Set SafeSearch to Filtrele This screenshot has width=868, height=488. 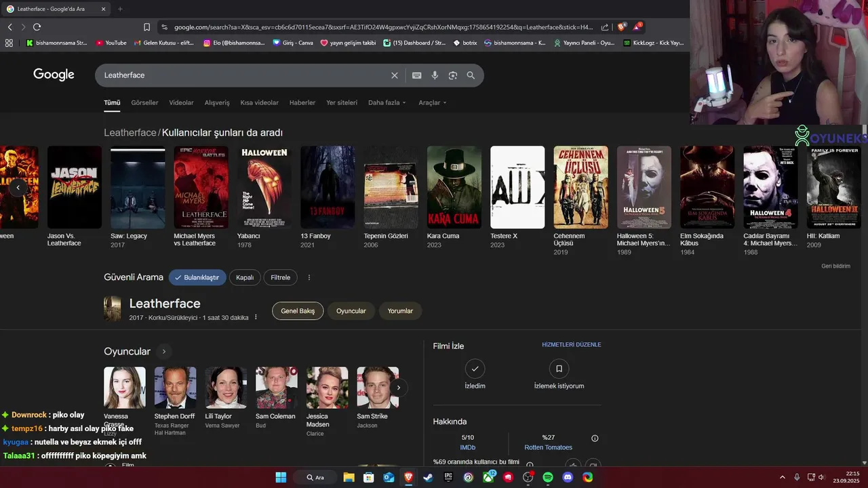pyautogui.click(x=280, y=277)
